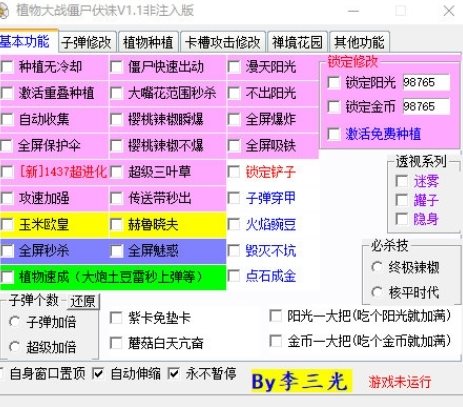Enable 种植无冷却 checkbox
Viewport: 463px width, 407px height.
pyautogui.click(x=7, y=67)
